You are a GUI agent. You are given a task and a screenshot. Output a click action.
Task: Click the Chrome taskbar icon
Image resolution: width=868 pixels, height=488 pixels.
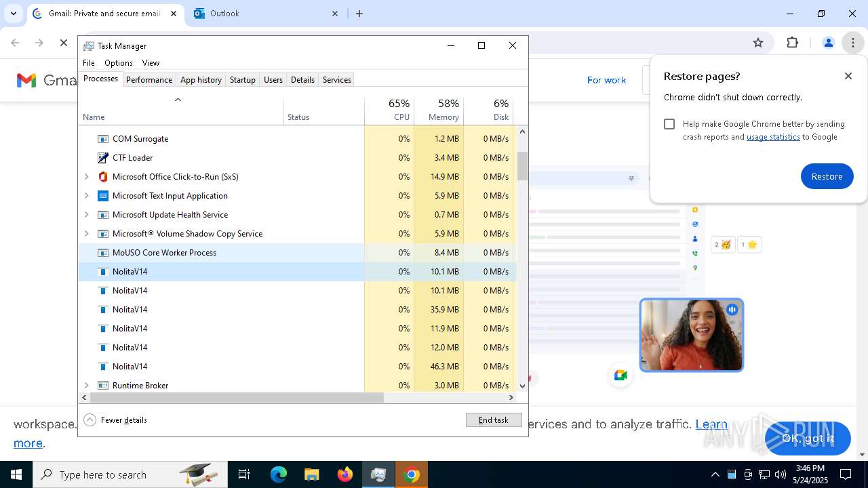tap(411, 474)
